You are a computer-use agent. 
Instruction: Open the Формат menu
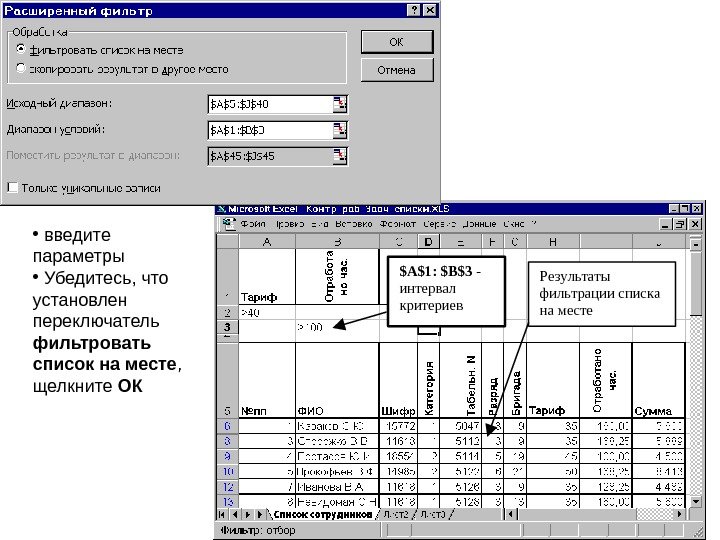398,224
